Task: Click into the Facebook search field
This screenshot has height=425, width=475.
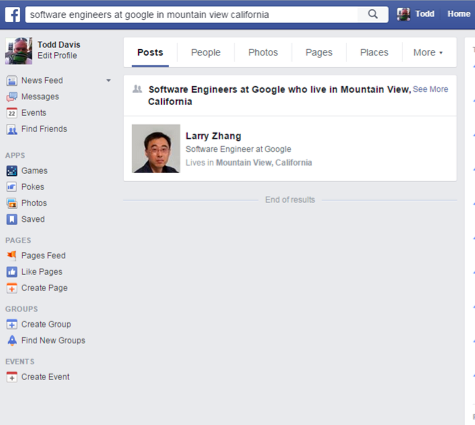Action: [192, 15]
